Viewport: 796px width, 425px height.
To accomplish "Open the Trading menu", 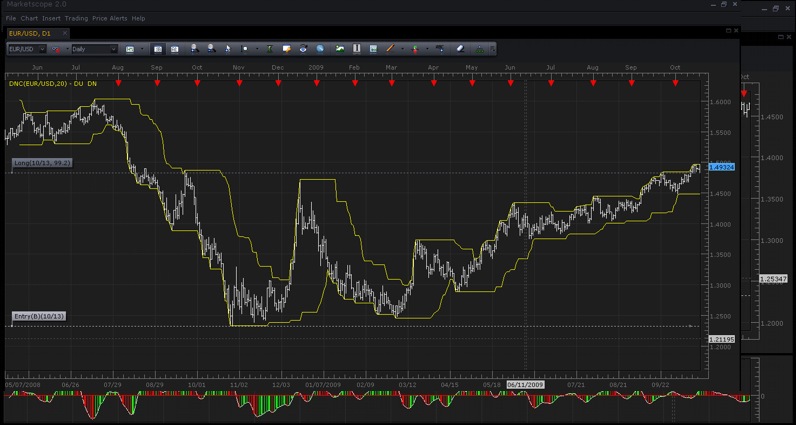I will point(76,18).
